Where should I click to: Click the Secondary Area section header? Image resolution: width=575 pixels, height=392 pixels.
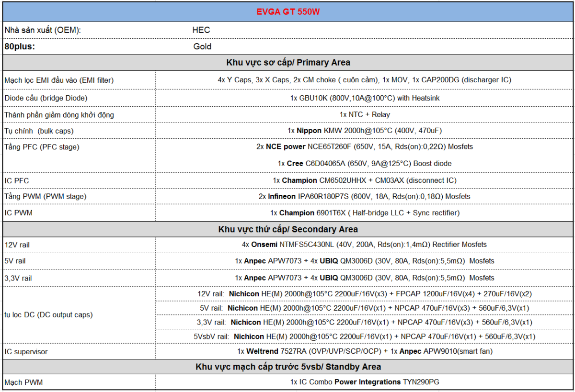point(287,229)
